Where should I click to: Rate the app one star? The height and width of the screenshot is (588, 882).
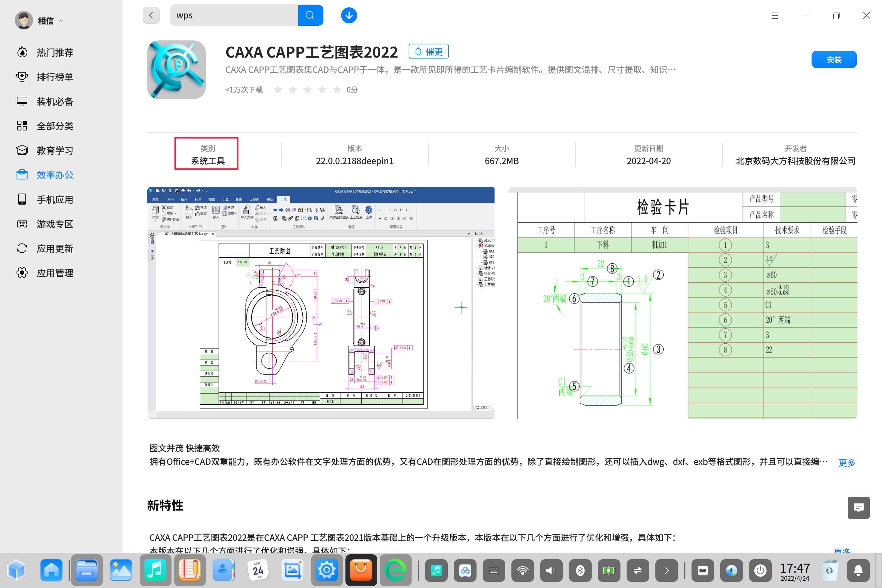278,90
